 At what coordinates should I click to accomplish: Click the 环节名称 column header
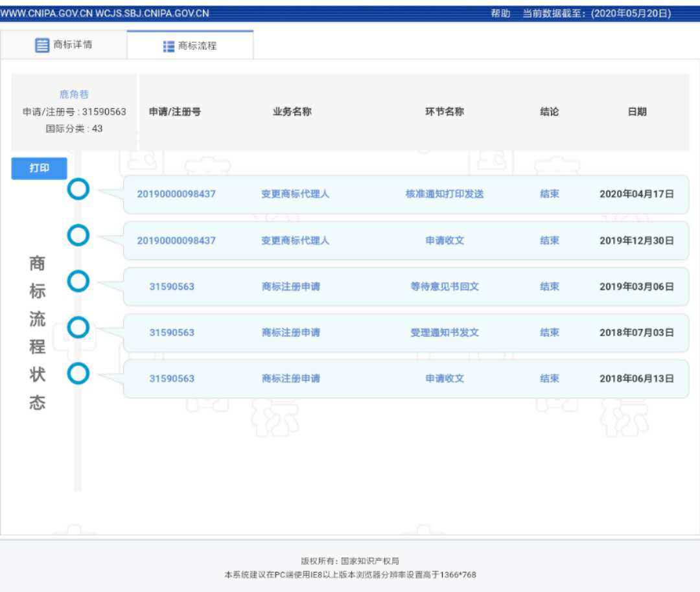click(x=445, y=111)
